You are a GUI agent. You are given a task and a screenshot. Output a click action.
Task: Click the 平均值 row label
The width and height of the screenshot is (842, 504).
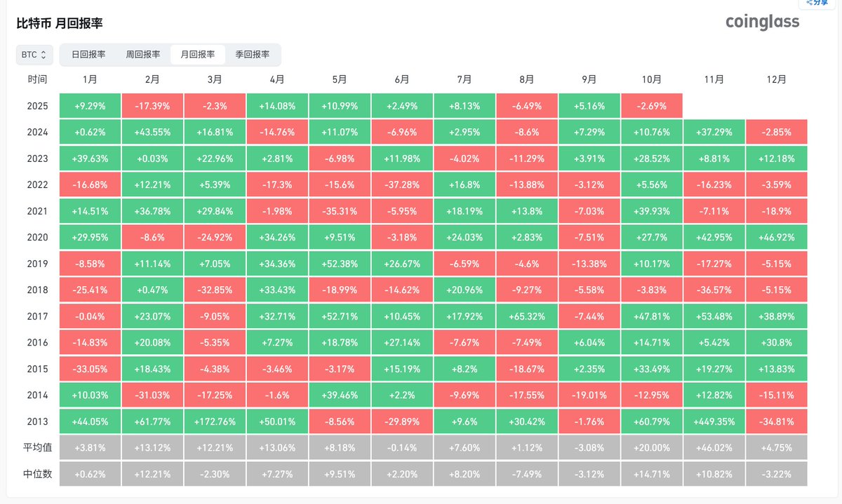(38, 447)
